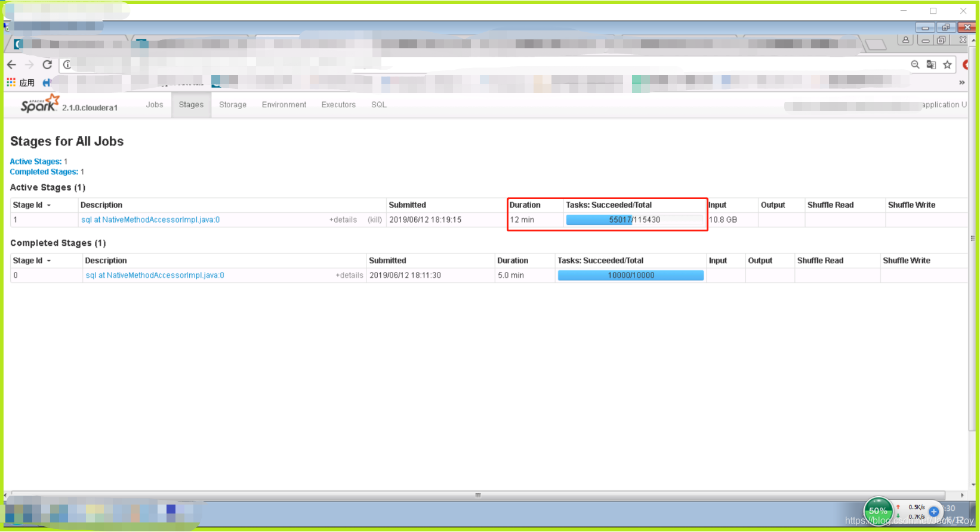
Task: Click the blue plus icon on speed widget
Action: click(x=934, y=511)
